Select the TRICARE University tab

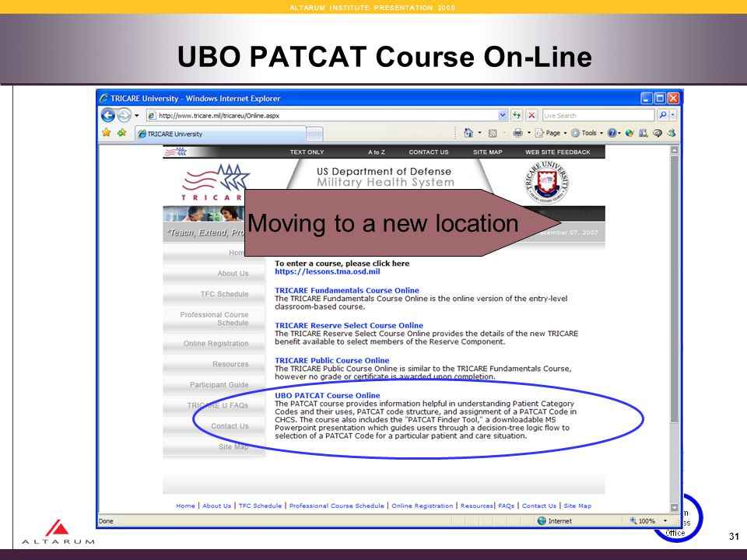(220, 135)
